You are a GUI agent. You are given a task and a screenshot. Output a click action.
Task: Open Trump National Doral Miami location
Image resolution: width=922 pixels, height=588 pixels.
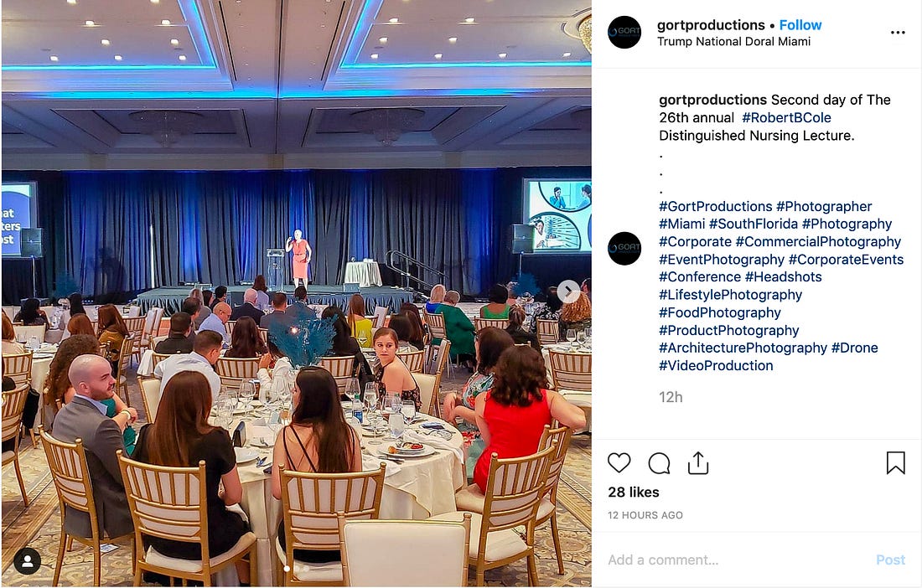pos(733,42)
